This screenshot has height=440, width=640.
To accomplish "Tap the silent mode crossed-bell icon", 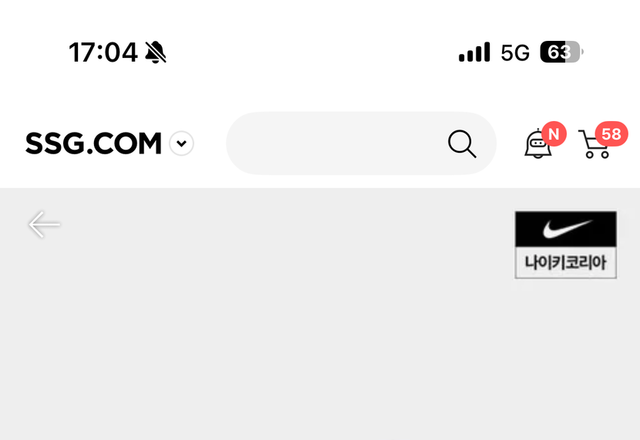I will pyautogui.click(x=156, y=52).
